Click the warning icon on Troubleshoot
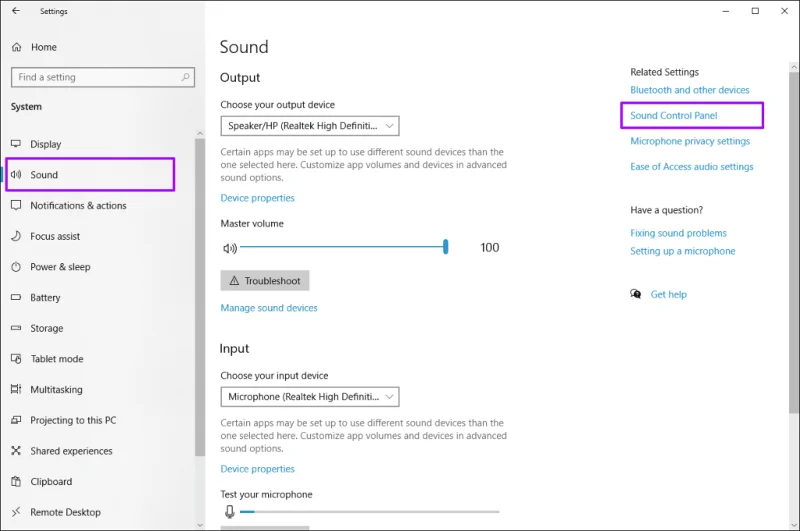The height and width of the screenshot is (531, 800). coord(234,281)
